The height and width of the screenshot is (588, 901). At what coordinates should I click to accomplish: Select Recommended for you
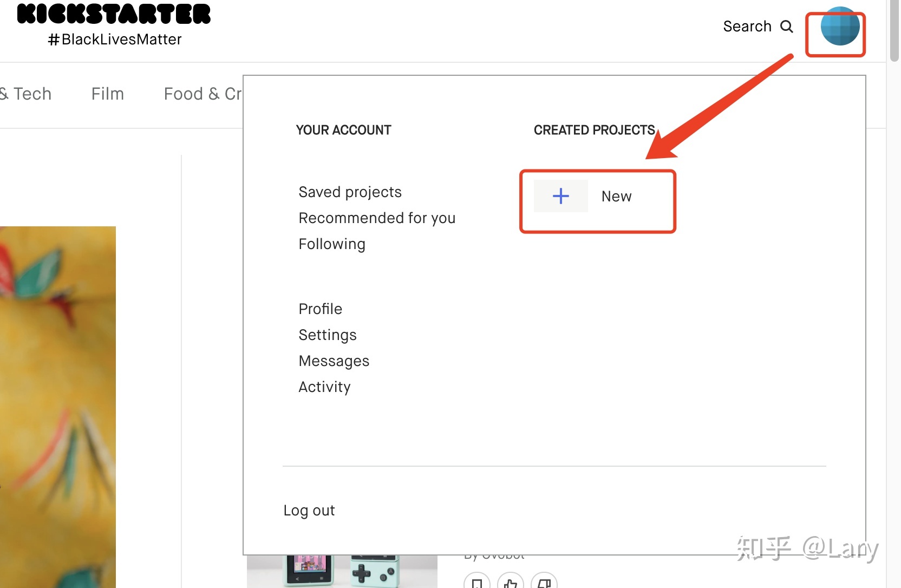coord(377,218)
